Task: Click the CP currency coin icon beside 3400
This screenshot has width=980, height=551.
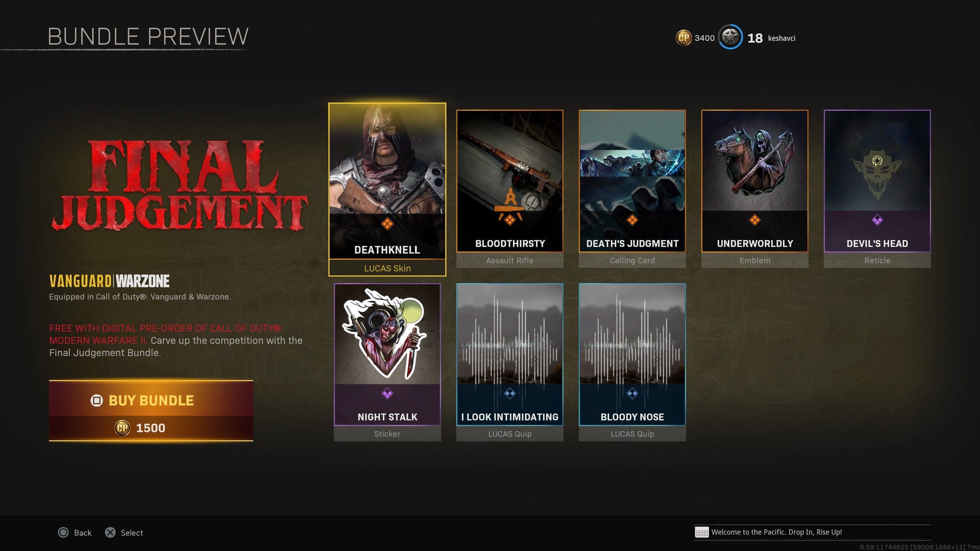Action: (684, 38)
